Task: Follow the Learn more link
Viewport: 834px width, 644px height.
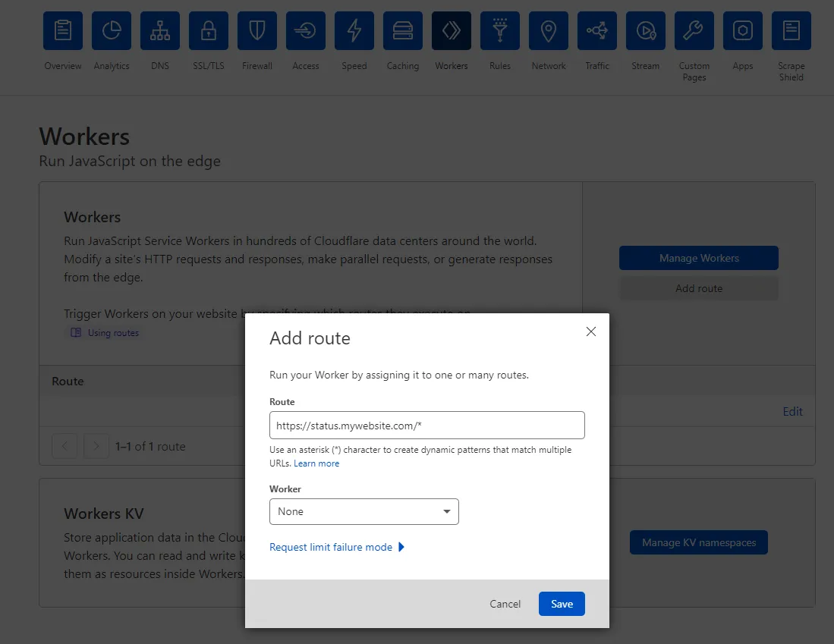Action: pos(316,463)
